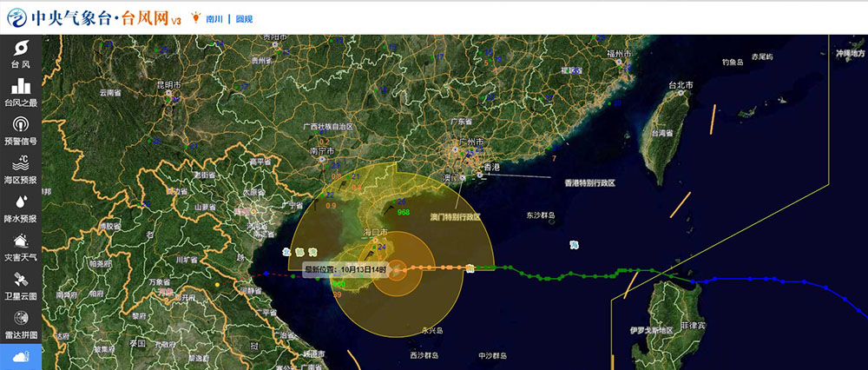
Task: Open the 台风 typhoon panel in sidebar
Action: 20,54
